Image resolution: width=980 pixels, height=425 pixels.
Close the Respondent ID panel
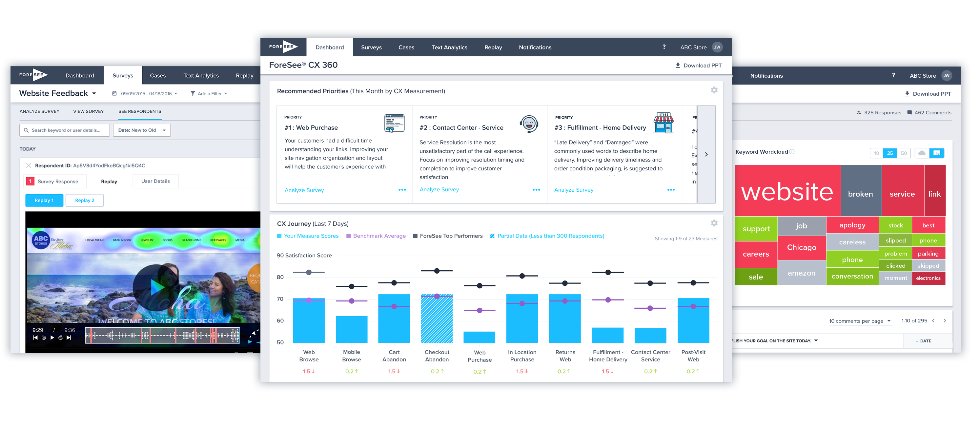[x=29, y=165]
